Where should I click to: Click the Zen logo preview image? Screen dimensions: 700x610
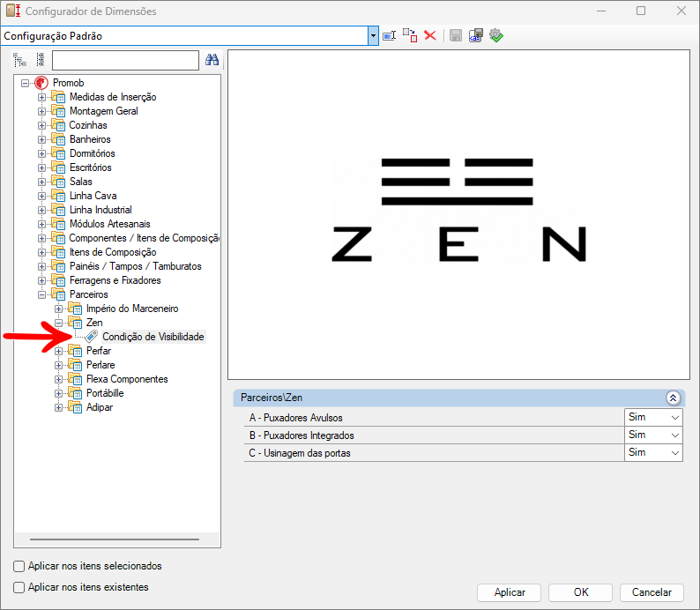coord(458,210)
